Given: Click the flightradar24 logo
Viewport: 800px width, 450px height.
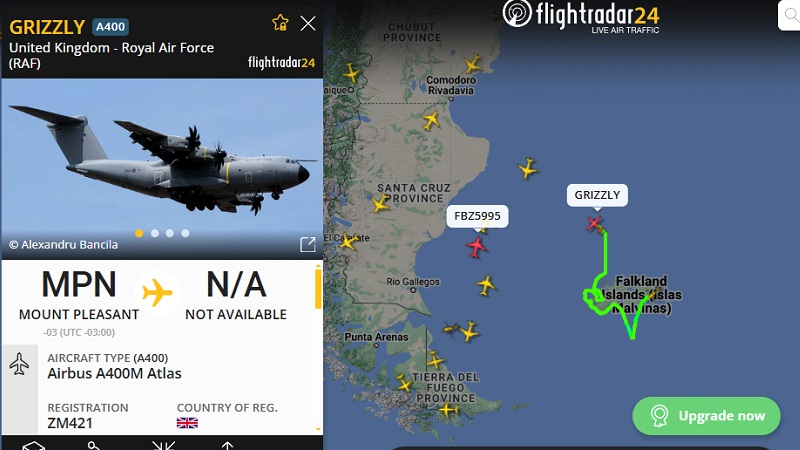Looking at the screenshot, I should (x=581, y=17).
